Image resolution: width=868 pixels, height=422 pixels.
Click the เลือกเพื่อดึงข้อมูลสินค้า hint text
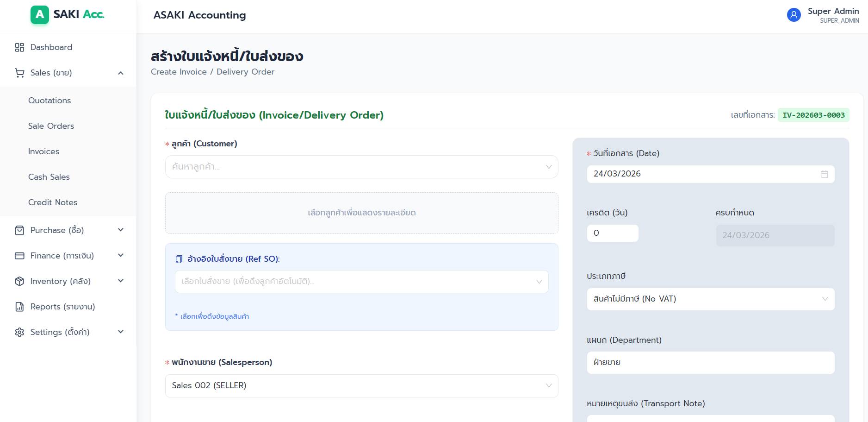coord(212,316)
